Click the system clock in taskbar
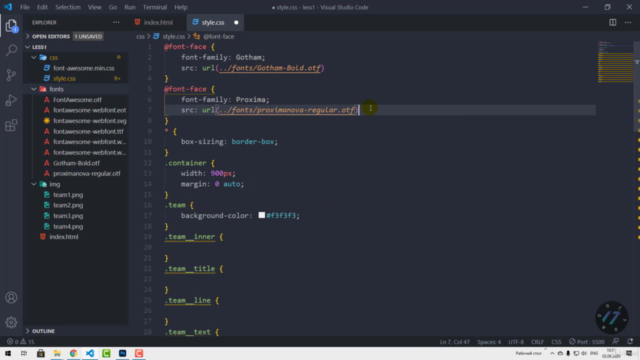The height and width of the screenshot is (360, 640). [x=611, y=353]
